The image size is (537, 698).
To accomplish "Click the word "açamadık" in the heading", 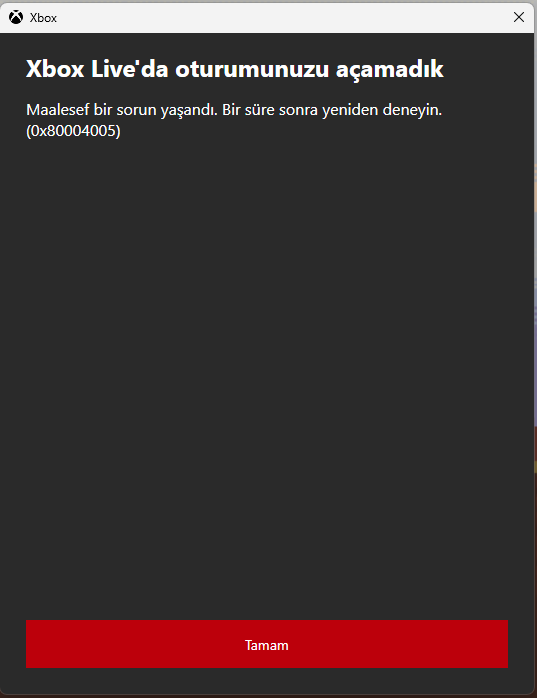I will (390, 70).
